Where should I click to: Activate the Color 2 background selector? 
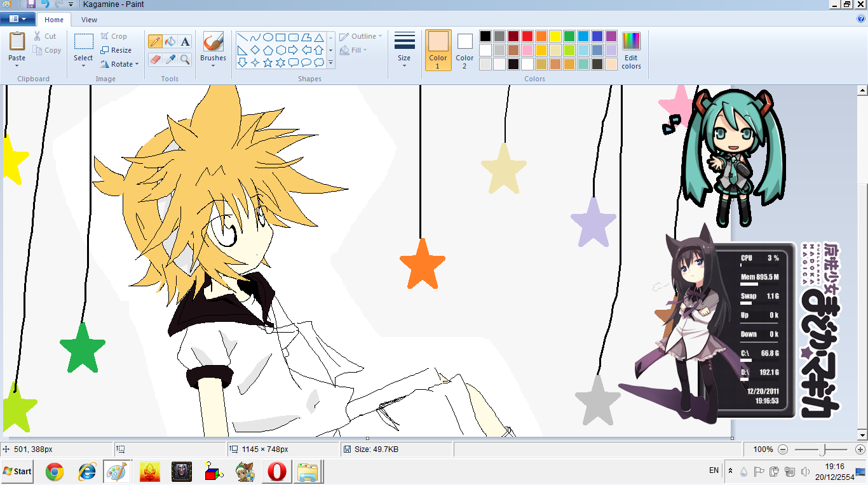pyautogui.click(x=465, y=50)
